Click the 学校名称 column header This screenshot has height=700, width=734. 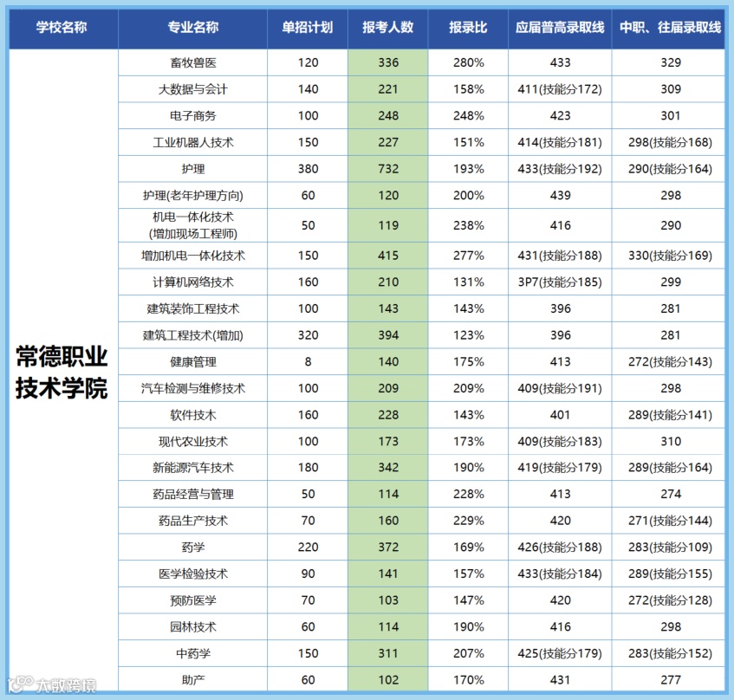(62, 28)
